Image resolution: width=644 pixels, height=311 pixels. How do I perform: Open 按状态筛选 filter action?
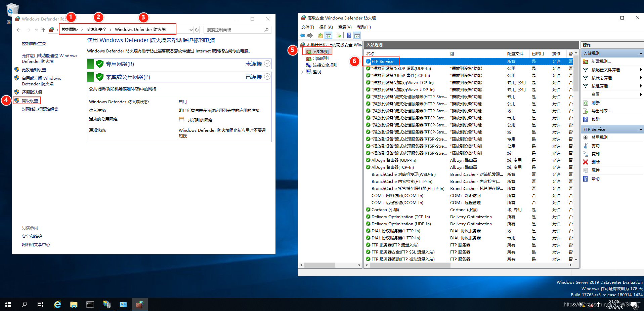click(601, 78)
